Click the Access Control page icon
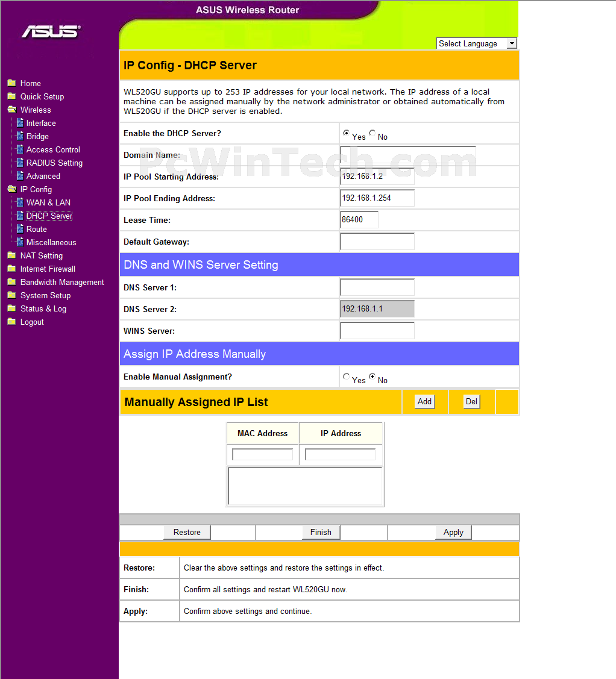 click(20, 149)
